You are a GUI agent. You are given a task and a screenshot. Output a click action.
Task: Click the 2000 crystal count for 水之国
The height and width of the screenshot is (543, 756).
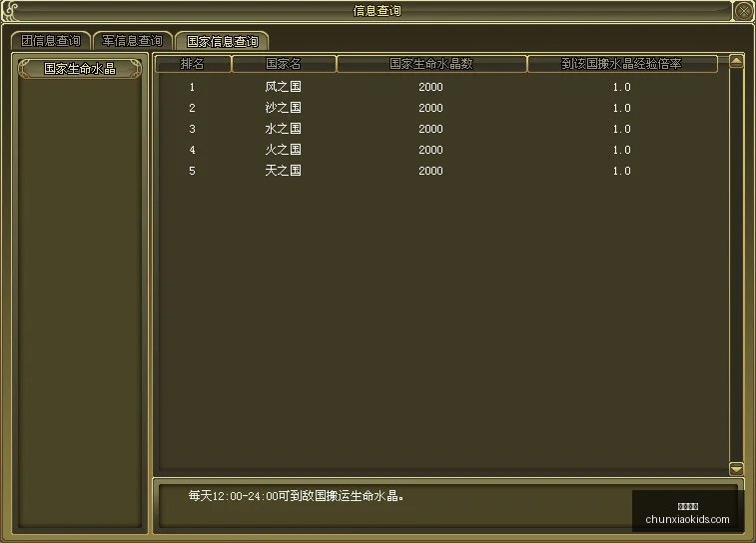pos(430,129)
